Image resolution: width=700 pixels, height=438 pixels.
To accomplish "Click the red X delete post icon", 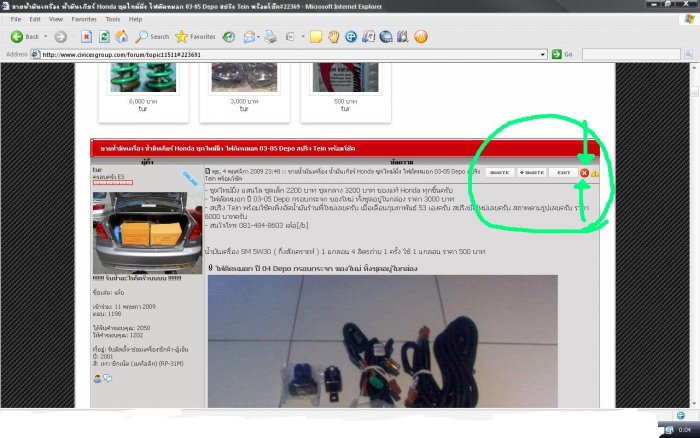I will tap(584, 173).
